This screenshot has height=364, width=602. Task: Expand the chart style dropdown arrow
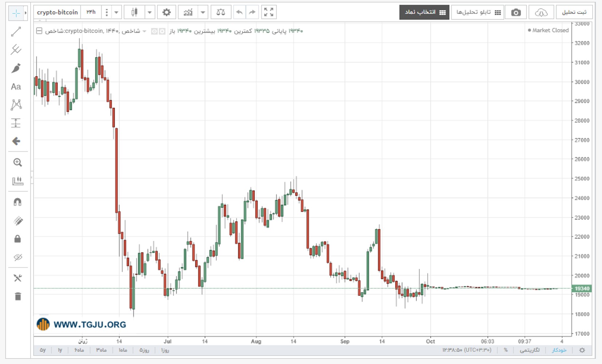coord(149,12)
